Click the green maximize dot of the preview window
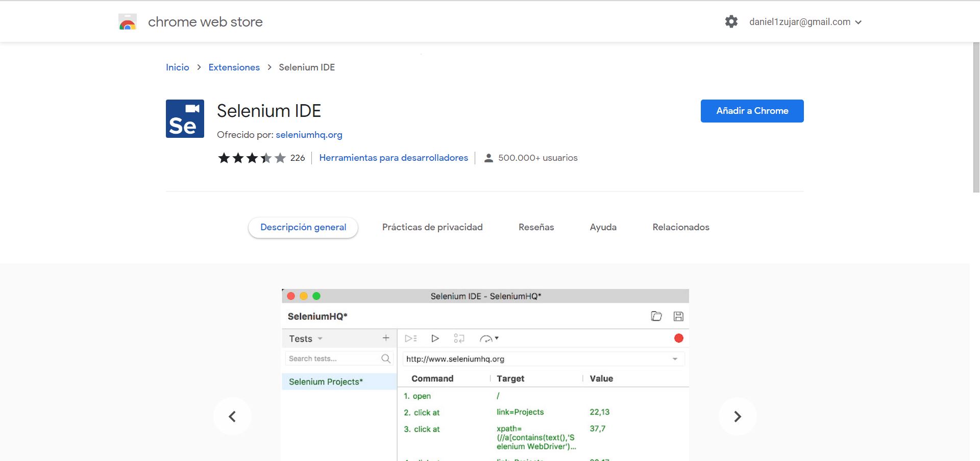 pyautogui.click(x=316, y=296)
